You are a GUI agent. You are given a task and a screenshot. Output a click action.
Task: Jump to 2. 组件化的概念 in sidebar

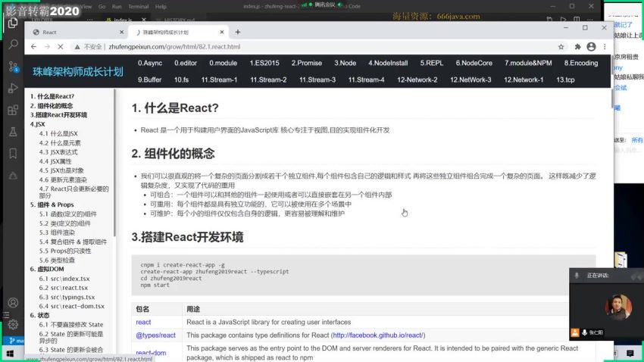pos(52,106)
